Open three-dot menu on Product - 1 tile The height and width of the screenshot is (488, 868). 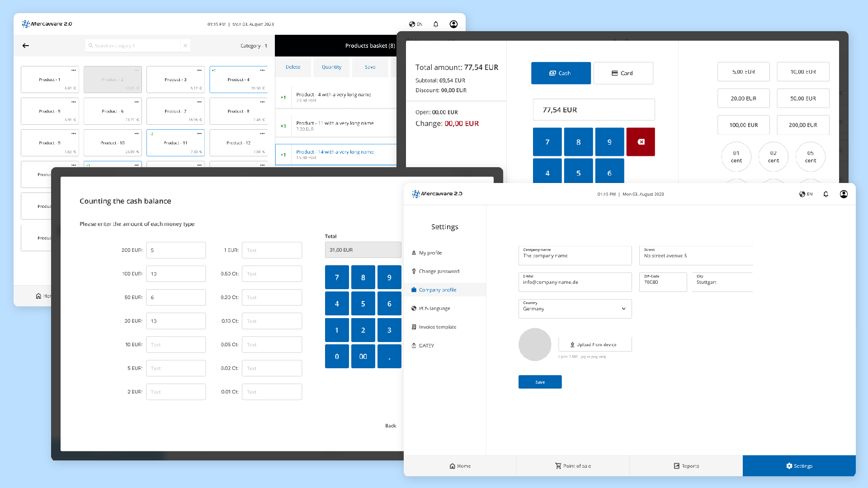point(73,70)
